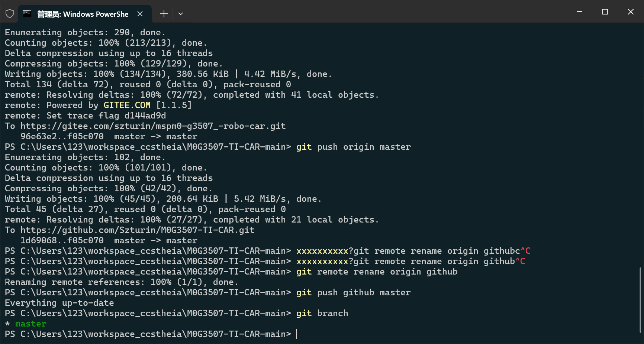Click the "git push origin master" command

tap(353, 147)
